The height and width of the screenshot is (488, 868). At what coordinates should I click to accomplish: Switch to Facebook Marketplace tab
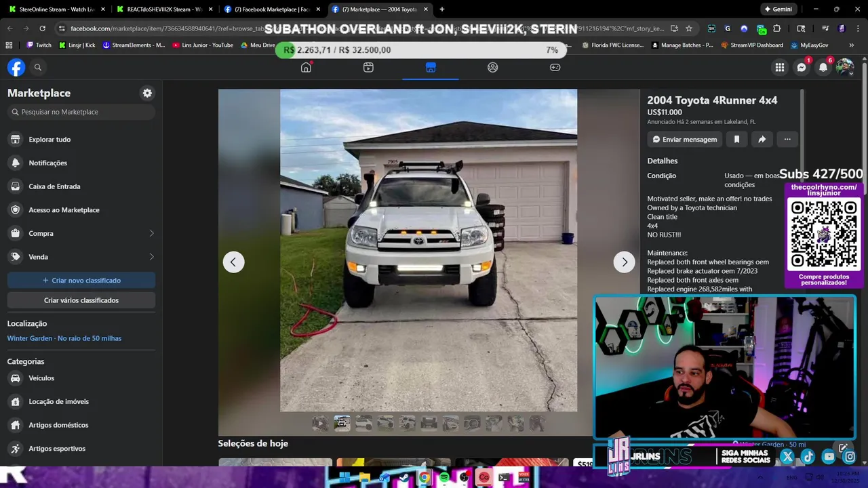tap(273, 9)
